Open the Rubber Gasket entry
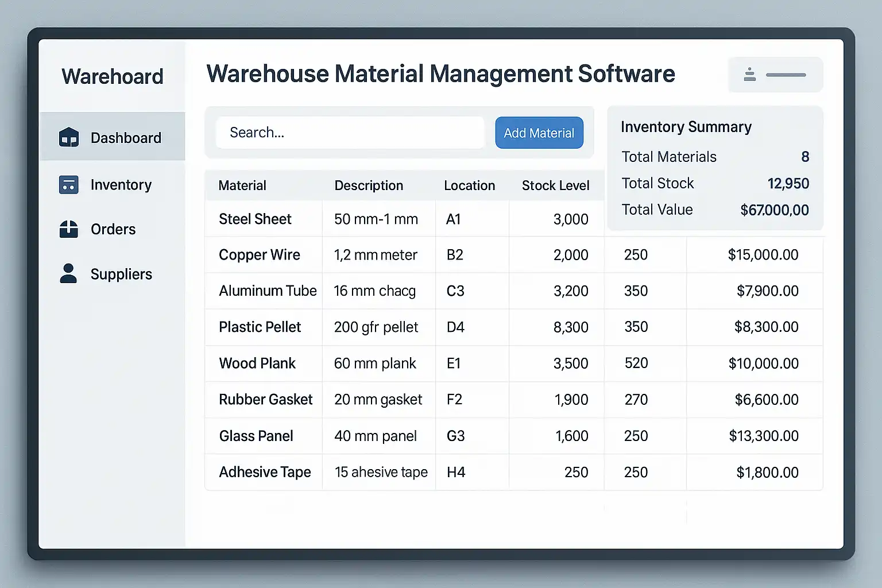Viewport: 882px width, 588px height. tap(266, 400)
